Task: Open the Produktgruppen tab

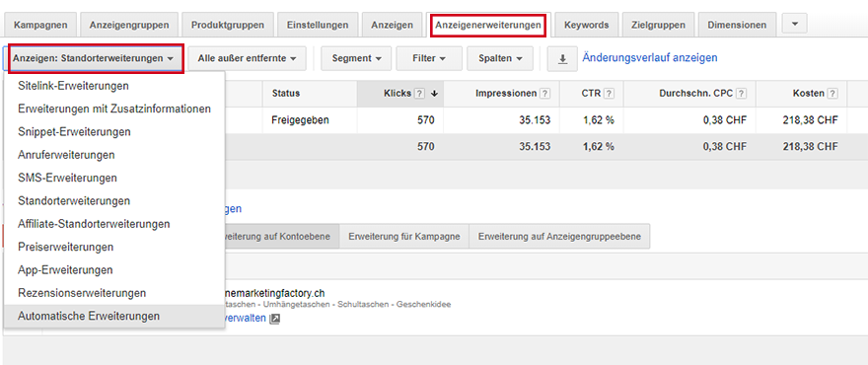Action: pos(228,25)
